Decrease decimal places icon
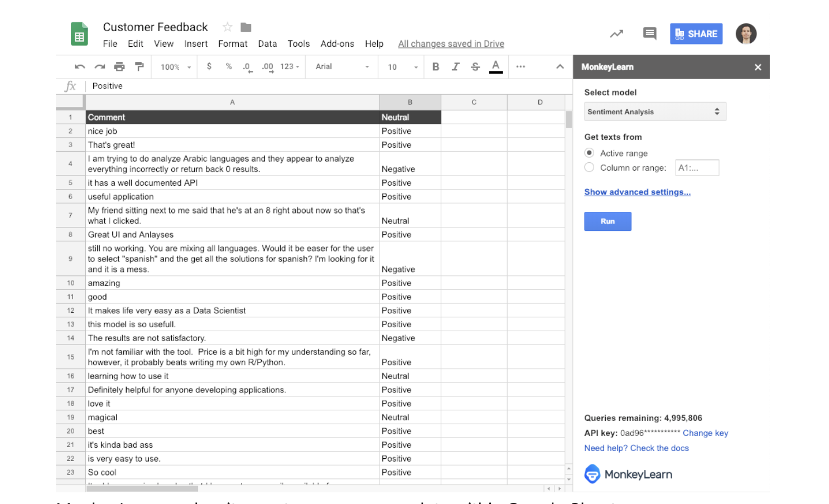Viewport: 829px width, 504px height. pos(247,67)
